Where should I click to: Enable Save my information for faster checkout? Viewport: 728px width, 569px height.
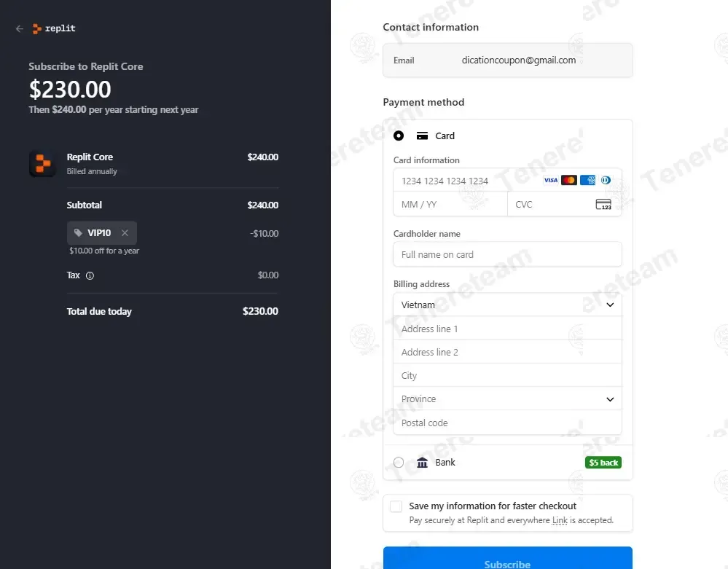[396, 506]
